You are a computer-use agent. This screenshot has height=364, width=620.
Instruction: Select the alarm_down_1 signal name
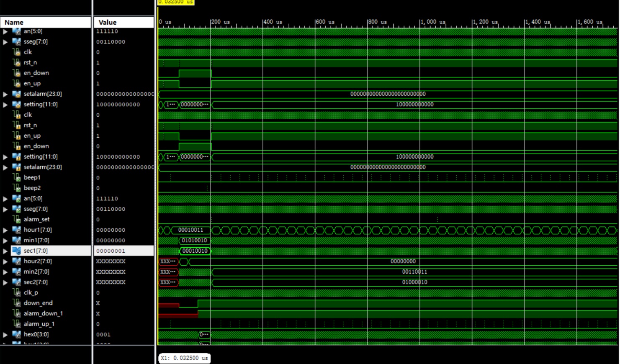pos(43,313)
